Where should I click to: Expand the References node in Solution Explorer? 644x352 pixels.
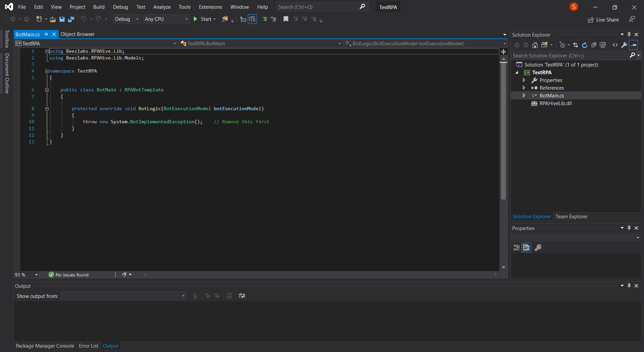point(524,88)
